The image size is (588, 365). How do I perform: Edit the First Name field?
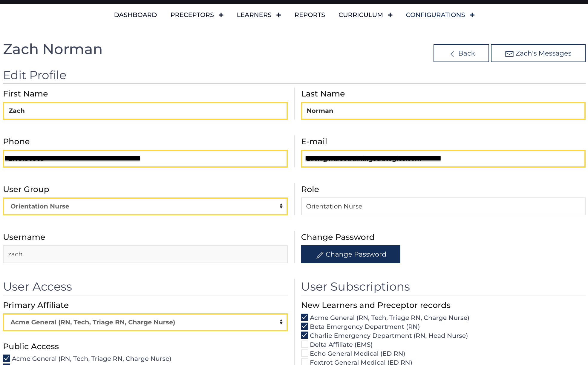[145, 111]
